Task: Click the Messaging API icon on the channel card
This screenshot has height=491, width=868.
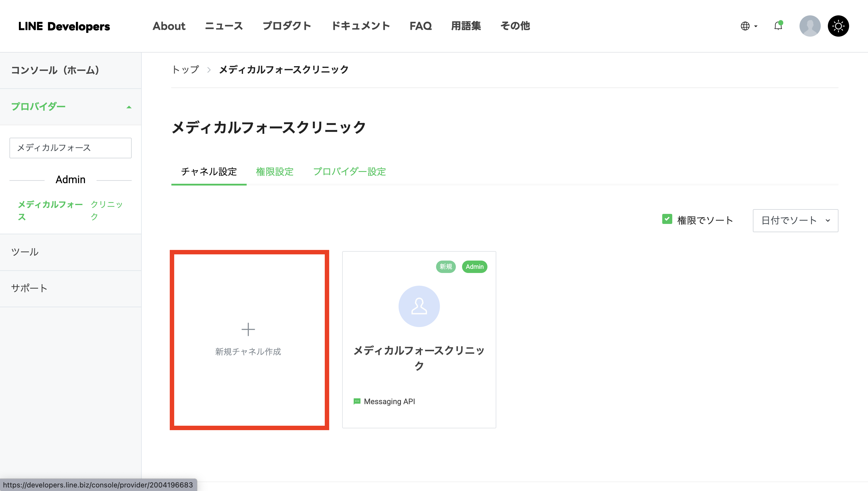Action: coord(357,401)
